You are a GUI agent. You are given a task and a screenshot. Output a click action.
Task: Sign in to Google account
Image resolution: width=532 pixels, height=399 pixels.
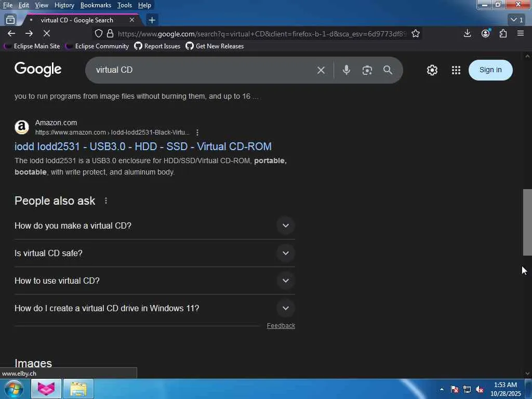click(x=490, y=70)
